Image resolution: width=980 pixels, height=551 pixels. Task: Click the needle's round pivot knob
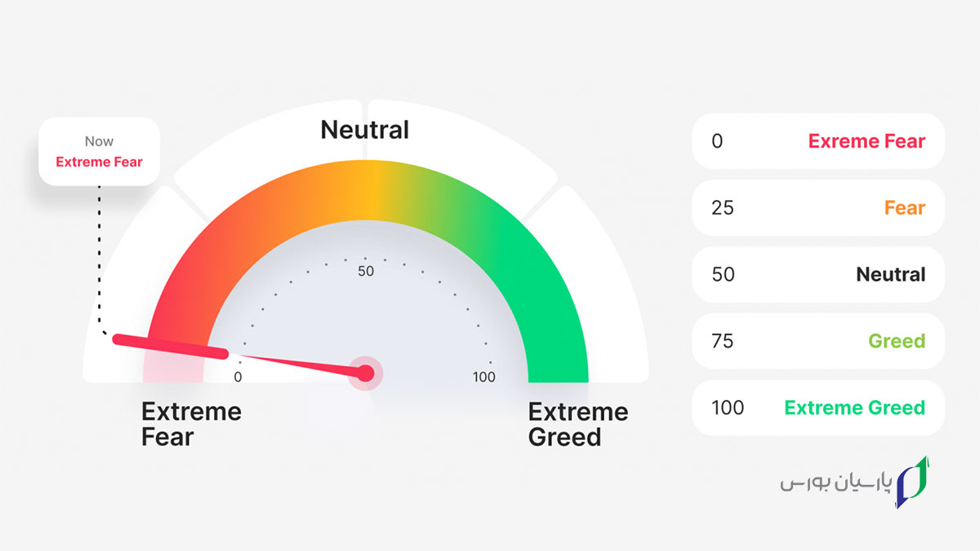coord(366,373)
